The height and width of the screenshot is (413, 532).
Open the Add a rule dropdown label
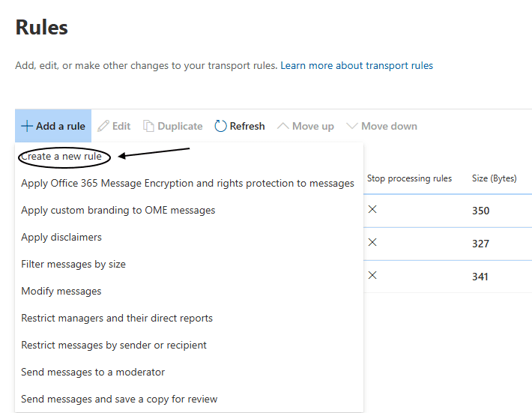click(x=61, y=126)
